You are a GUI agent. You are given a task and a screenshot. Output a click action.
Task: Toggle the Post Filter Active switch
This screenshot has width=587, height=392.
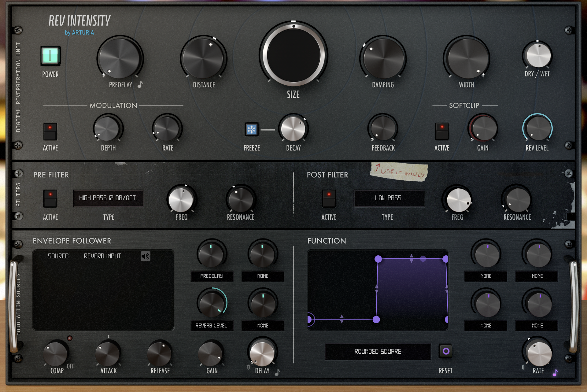point(329,198)
